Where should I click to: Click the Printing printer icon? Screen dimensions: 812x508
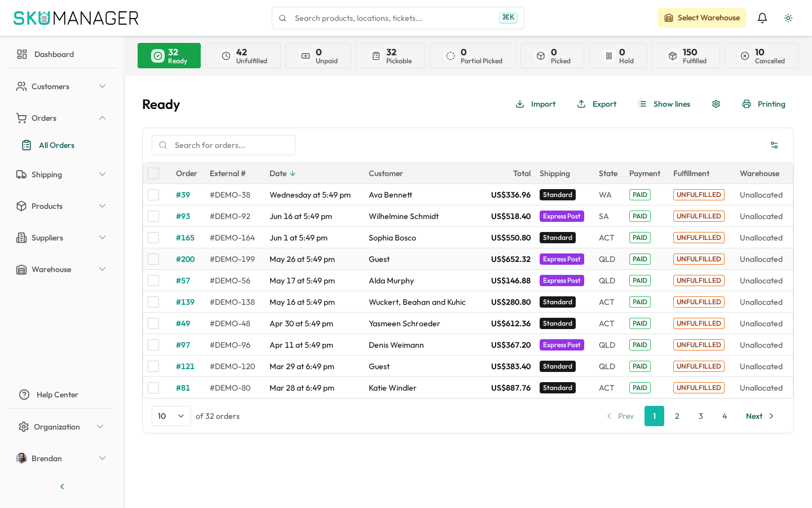747,104
